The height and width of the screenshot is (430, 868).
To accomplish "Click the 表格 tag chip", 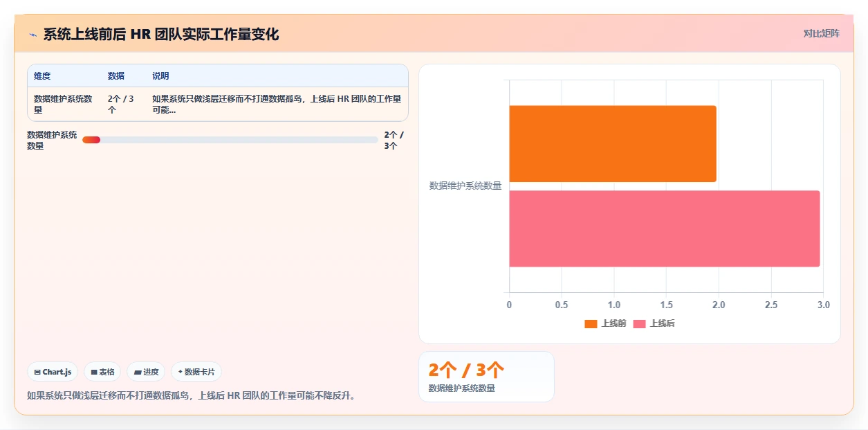I will coord(102,372).
